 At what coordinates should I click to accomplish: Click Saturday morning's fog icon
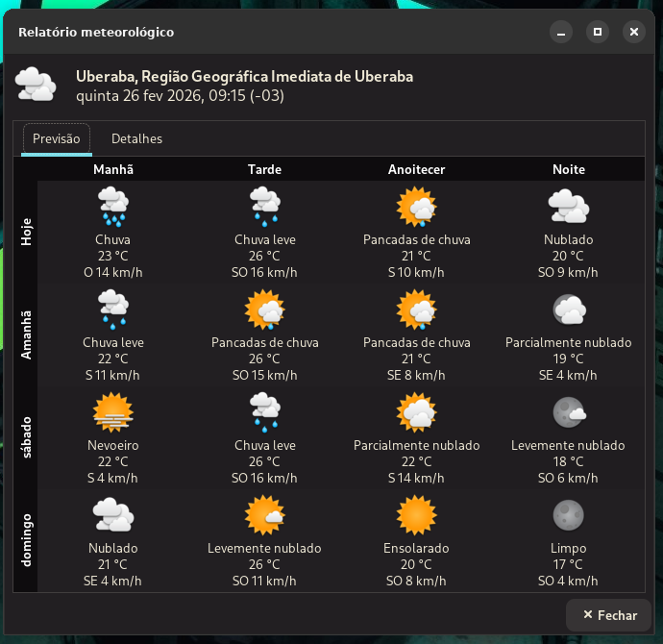pos(112,413)
